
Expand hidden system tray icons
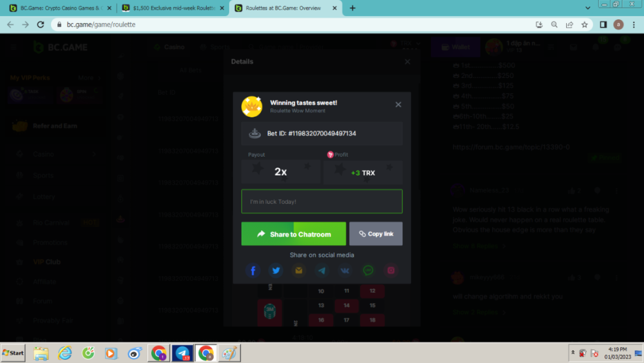tap(573, 353)
